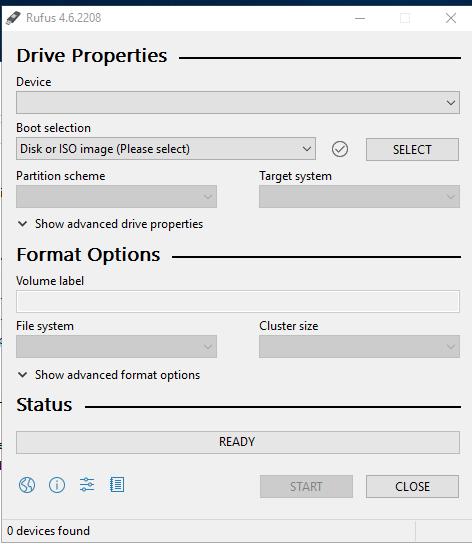Click the READY status progress bar
Viewport: 472px width, 544px height.
coord(238,442)
